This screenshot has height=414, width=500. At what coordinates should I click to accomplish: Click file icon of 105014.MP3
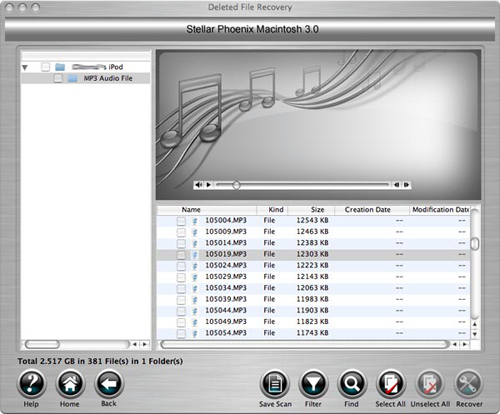[x=195, y=243]
